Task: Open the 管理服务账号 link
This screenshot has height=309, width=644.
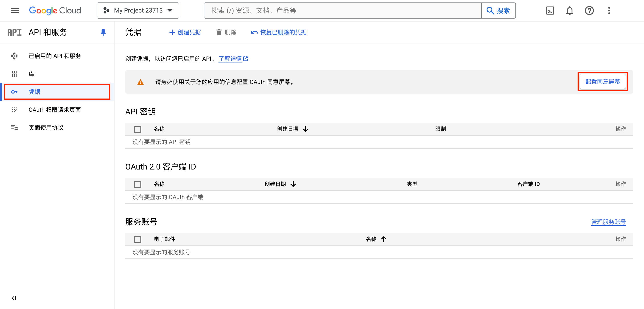Action: [608, 222]
